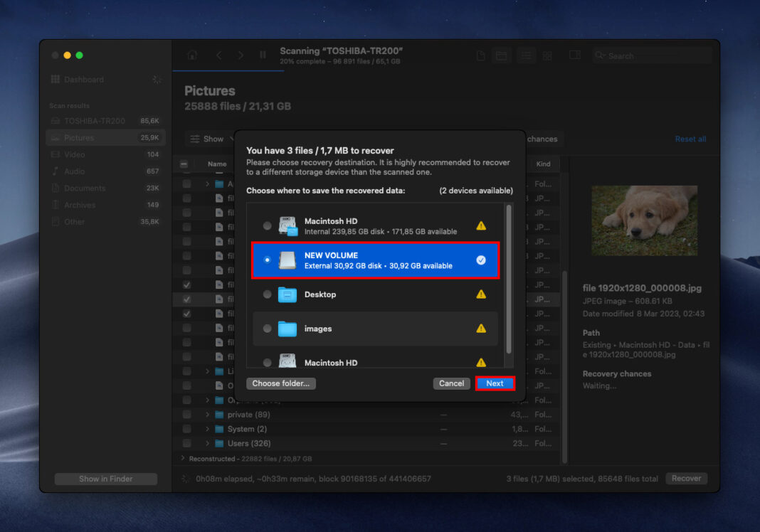Pause the TOSHIBA-TR200 scan
This screenshot has height=532, width=760.
(x=263, y=55)
